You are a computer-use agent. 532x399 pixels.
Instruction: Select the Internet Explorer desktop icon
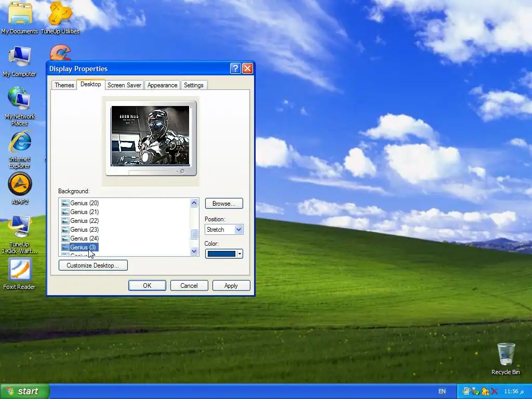coord(19,149)
